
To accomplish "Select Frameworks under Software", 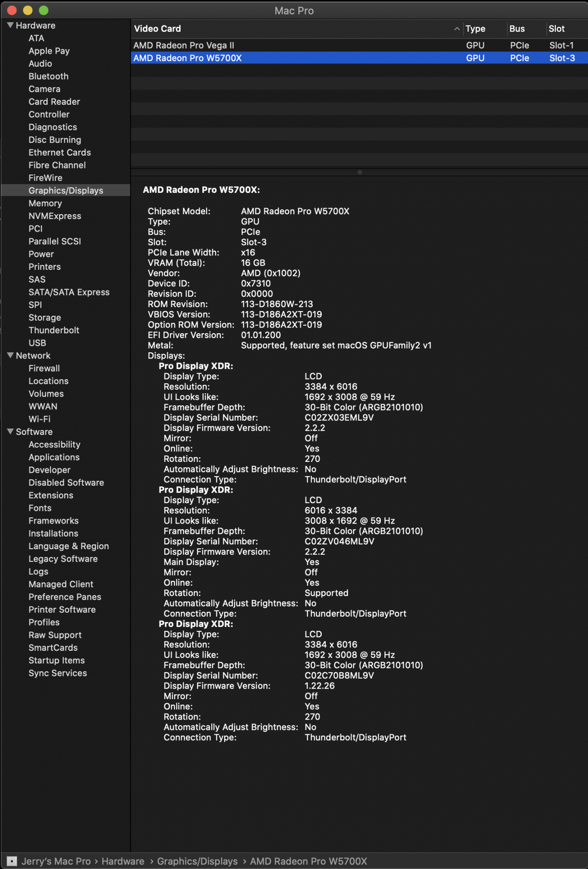I will 53,520.
